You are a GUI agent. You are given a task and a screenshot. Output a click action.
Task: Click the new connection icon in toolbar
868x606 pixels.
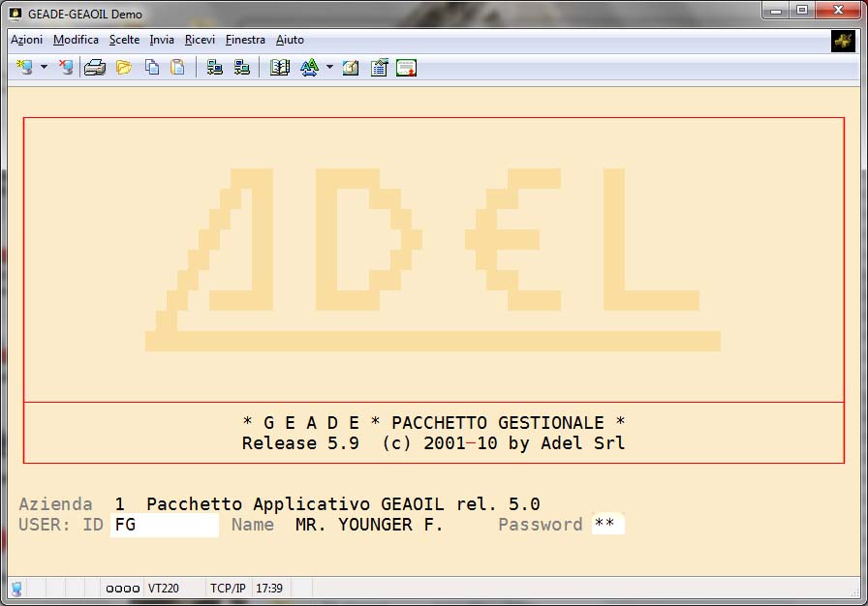click(24, 68)
